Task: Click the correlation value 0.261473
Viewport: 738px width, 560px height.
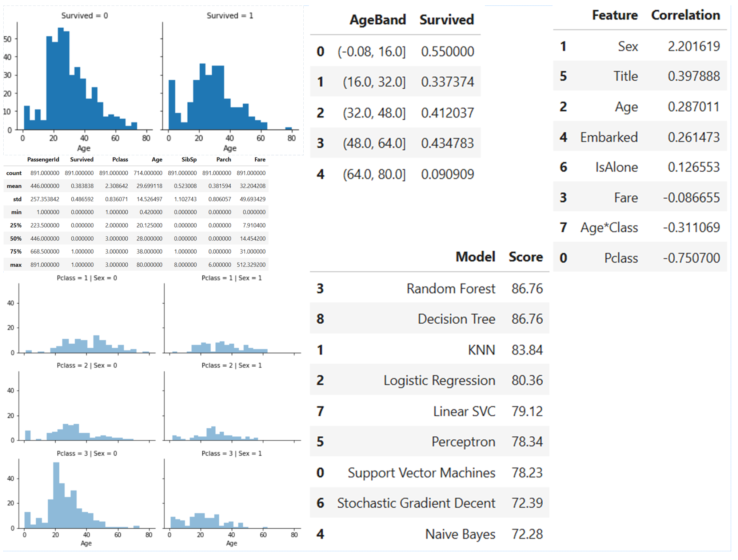Action: click(694, 137)
